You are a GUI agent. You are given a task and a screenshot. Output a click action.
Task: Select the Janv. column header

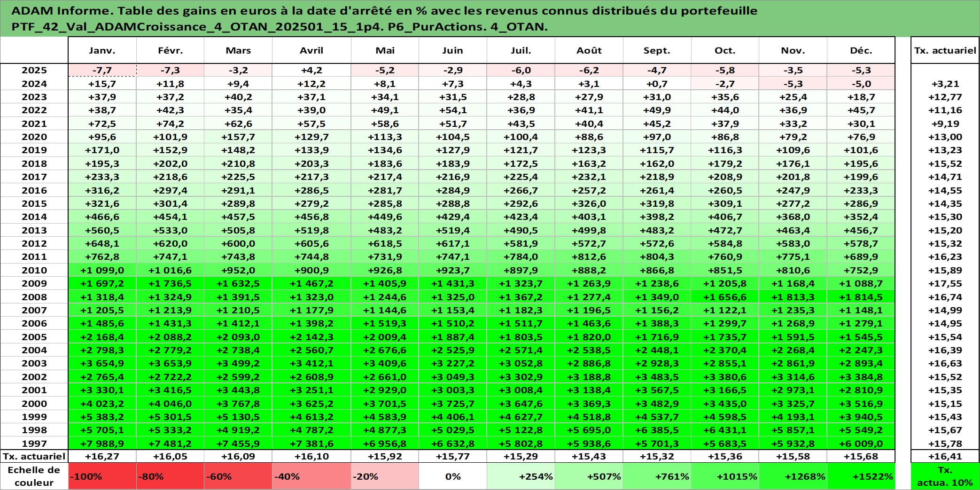102,50
